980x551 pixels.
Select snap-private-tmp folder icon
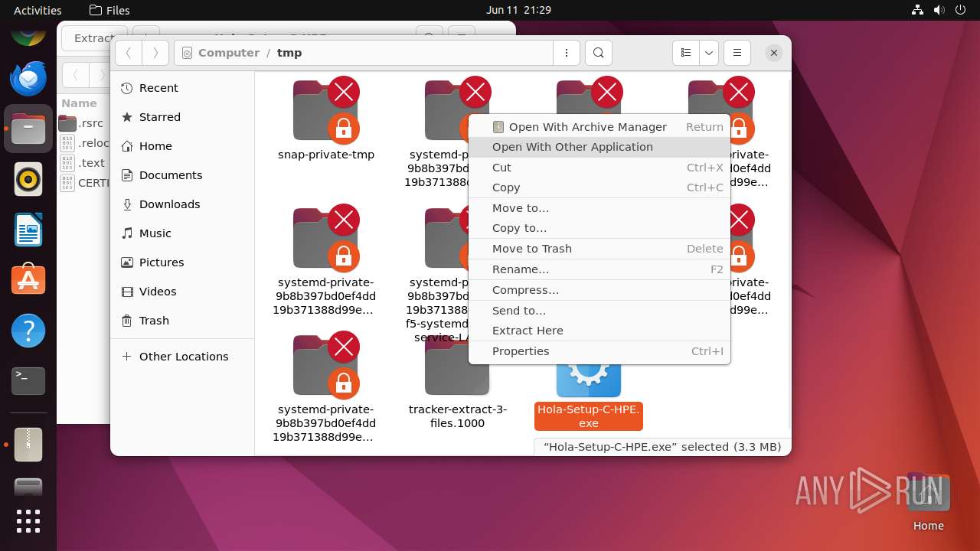coord(325,111)
